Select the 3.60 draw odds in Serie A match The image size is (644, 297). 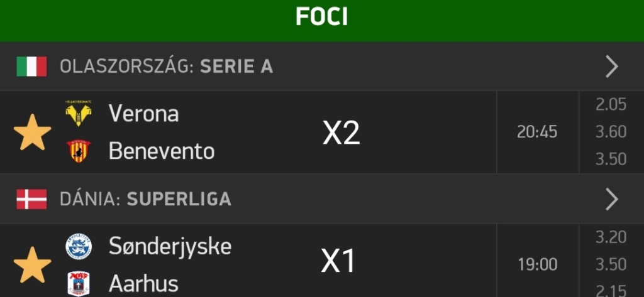coord(611,132)
